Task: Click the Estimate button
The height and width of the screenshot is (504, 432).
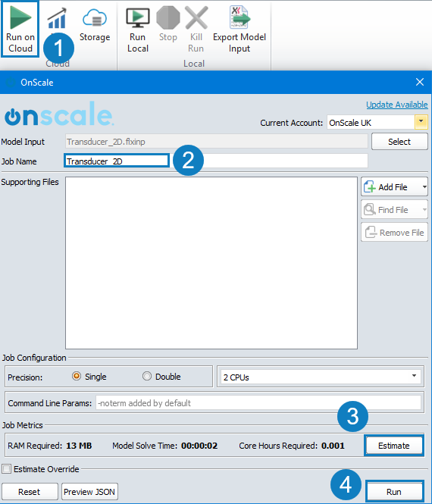Action: pyautogui.click(x=394, y=446)
